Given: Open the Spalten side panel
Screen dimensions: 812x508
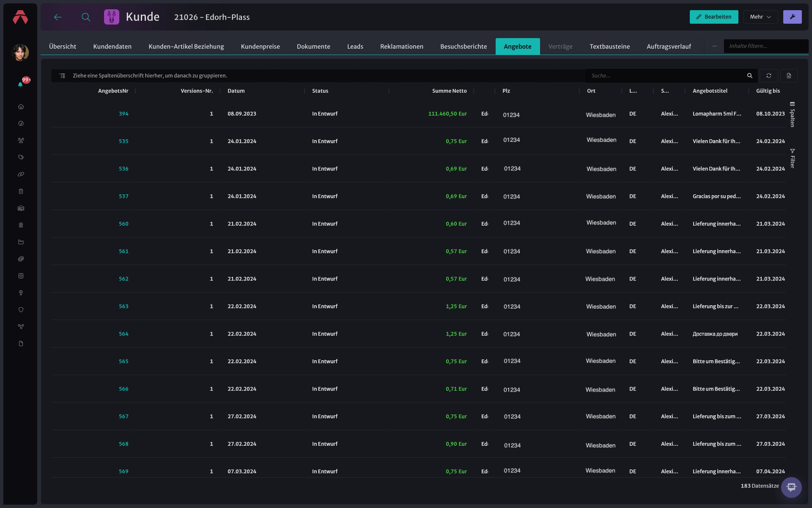Looking at the screenshot, I should (792, 114).
